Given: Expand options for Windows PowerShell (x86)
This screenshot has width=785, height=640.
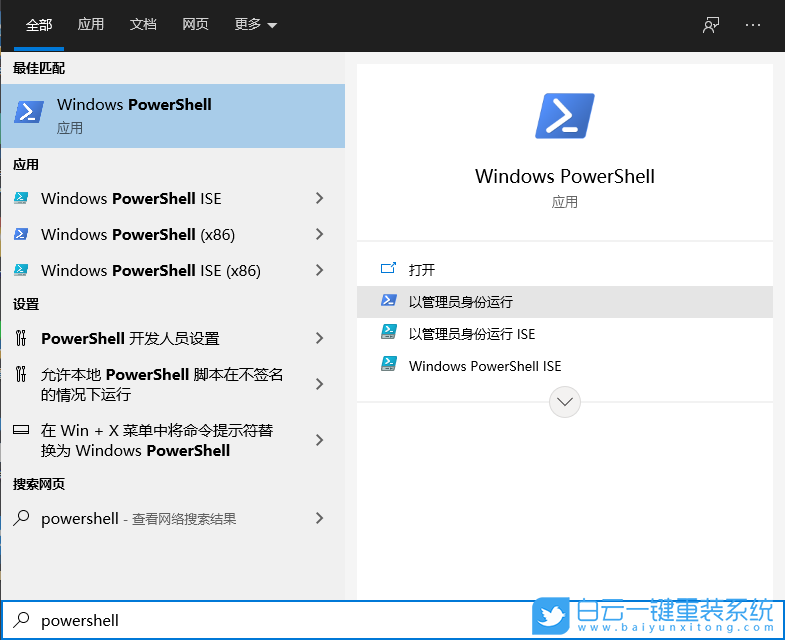Looking at the screenshot, I should (319, 234).
